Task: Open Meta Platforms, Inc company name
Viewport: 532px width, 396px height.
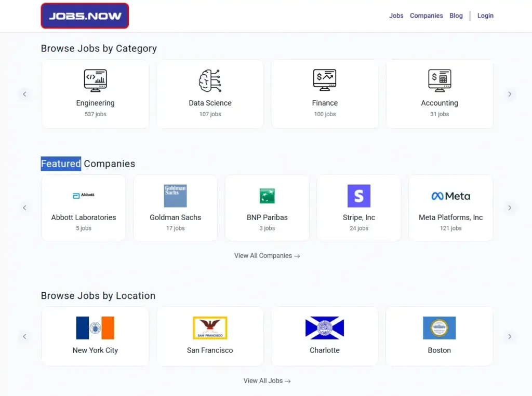Action: [450, 217]
